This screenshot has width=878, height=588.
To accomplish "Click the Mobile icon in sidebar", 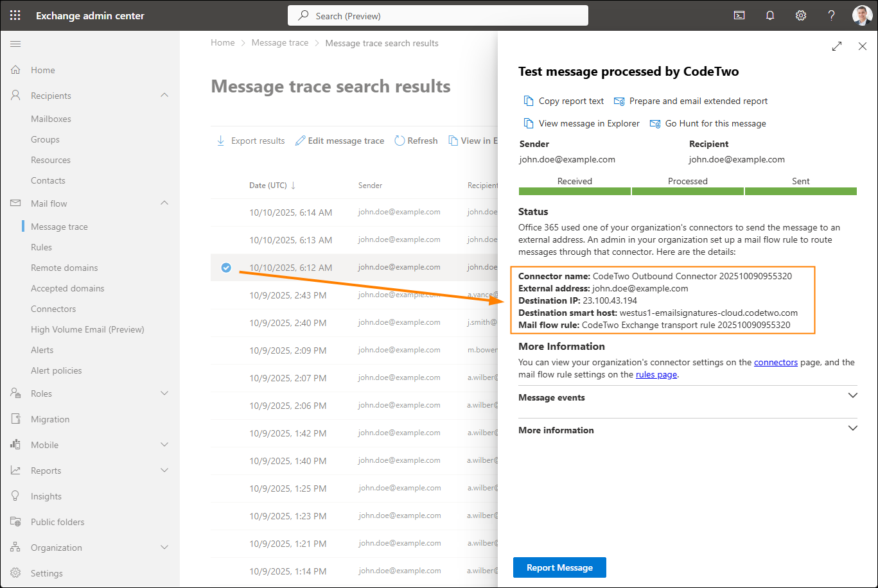I will pos(15,445).
